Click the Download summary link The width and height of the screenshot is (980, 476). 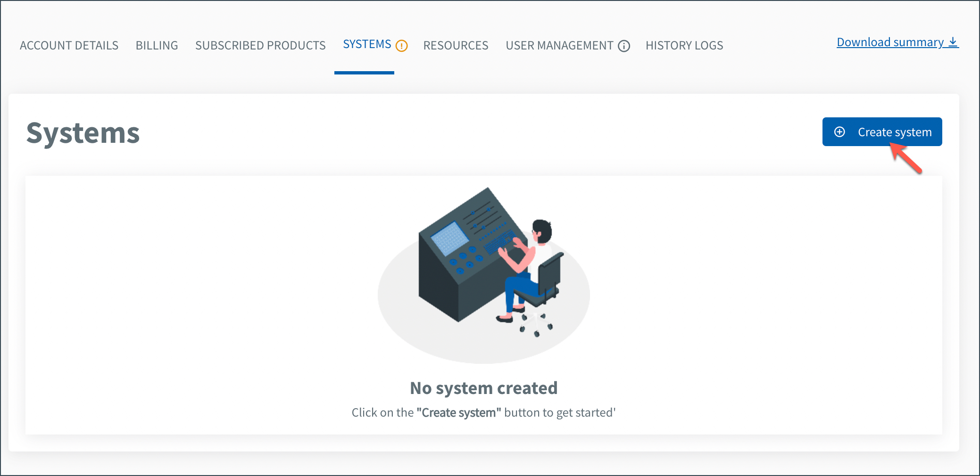[897, 42]
